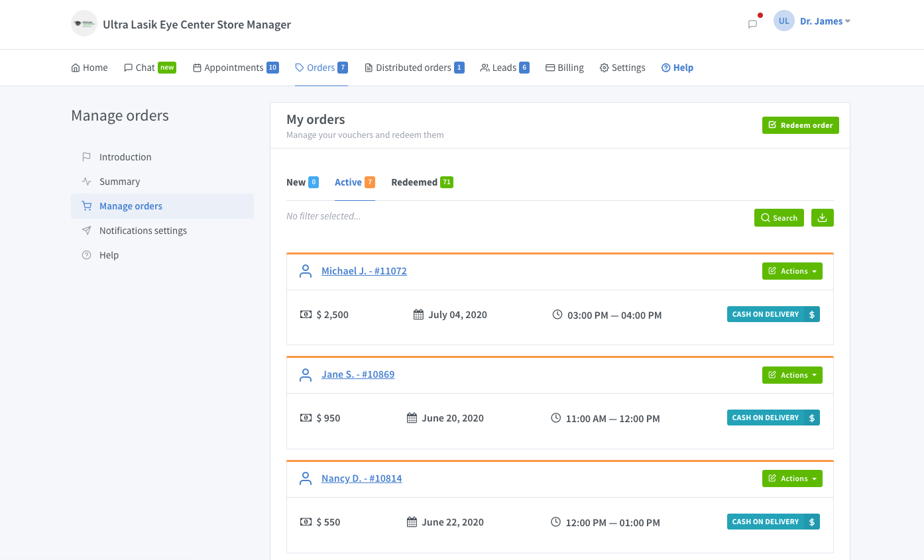The height and width of the screenshot is (560, 924).
Task: Open Michael J. - #11072 order
Action: click(x=364, y=271)
